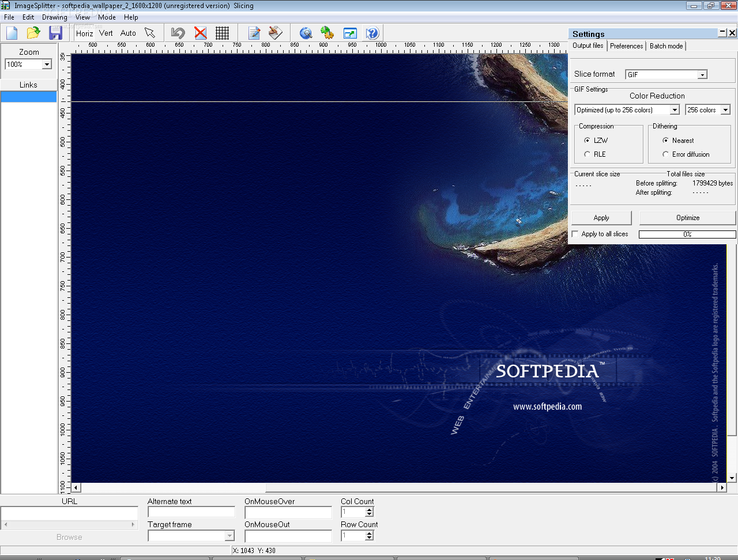Expand the Zoom 100% dropdown
Image resolution: width=738 pixels, height=560 pixels.
point(47,65)
